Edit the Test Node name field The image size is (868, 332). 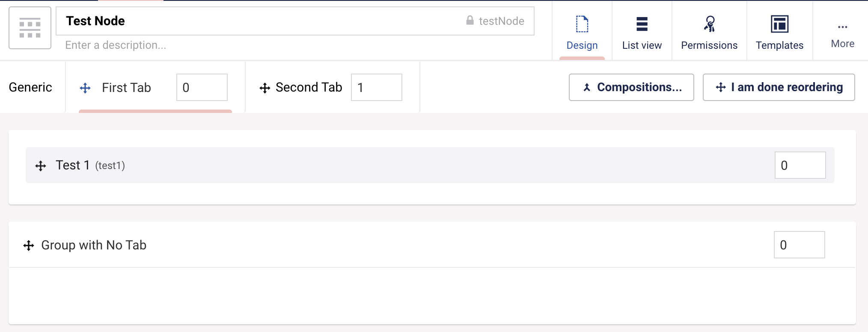pyautogui.click(x=171, y=21)
